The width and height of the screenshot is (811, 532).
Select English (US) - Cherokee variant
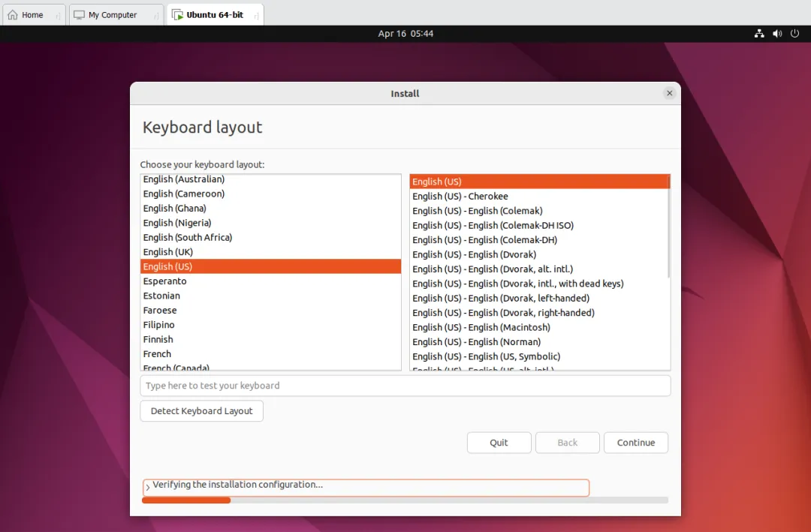[538, 197]
